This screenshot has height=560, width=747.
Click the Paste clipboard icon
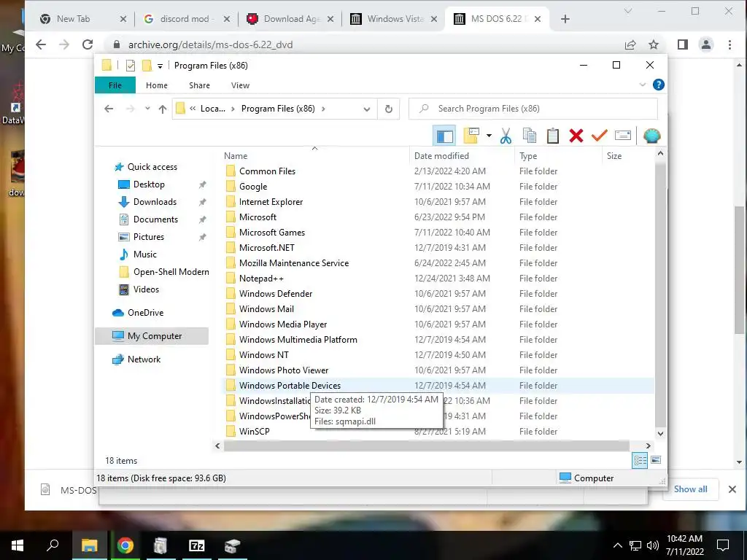(x=553, y=136)
